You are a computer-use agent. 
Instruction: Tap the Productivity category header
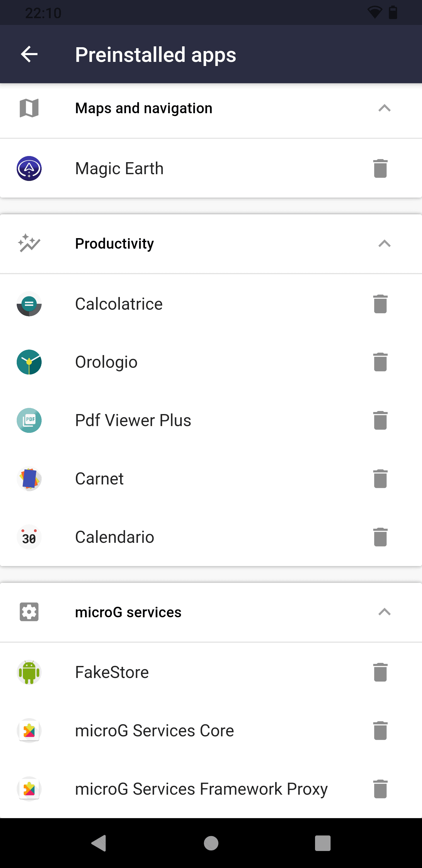[x=211, y=244]
